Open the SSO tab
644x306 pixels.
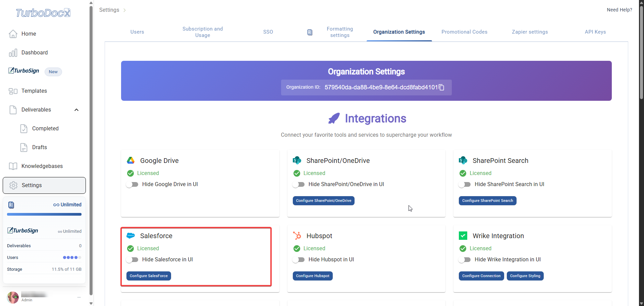tap(268, 32)
